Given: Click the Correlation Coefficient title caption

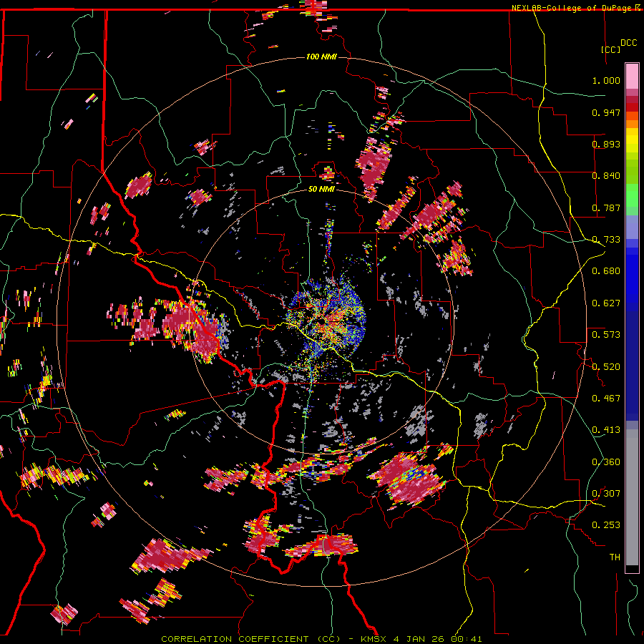Looking at the screenshot, I should [321, 639].
